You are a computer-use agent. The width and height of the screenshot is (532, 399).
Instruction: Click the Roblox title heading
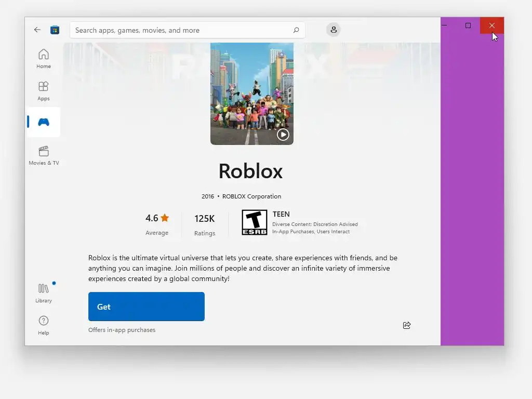tap(250, 170)
